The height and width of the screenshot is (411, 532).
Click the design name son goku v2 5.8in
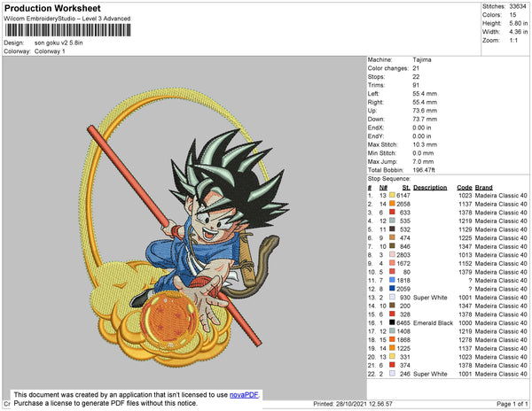tap(59, 43)
